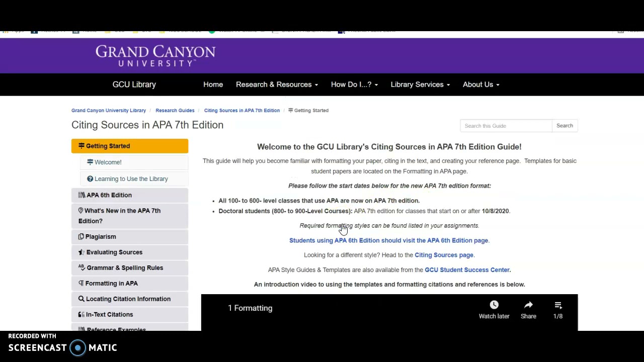Open Citing Sources in APA 7th Edition breadcrumb
The width and height of the screenshot is (644, 362).
(242, 110)
